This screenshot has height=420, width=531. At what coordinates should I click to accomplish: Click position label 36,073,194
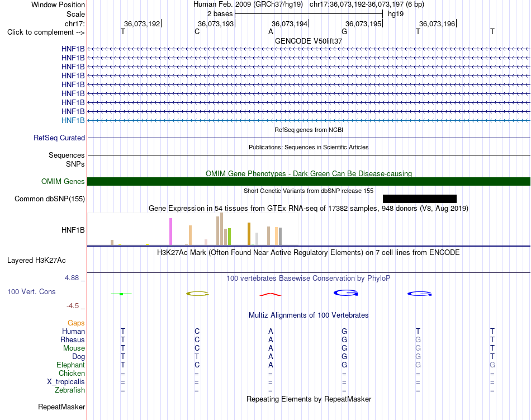[x=290, y=23]
